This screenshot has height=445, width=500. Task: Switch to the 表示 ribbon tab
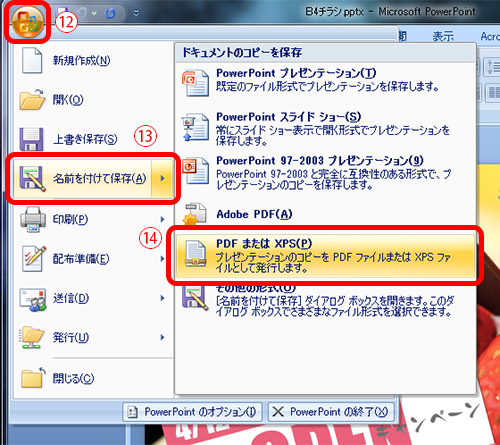point(443,36)
